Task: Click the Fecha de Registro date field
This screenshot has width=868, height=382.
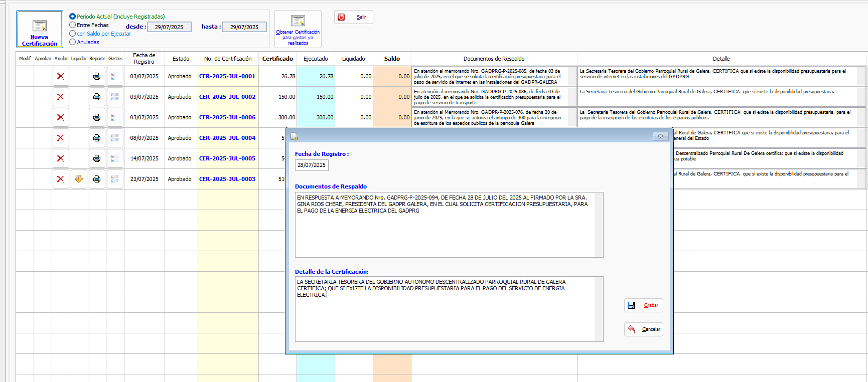Action: coord(312,165)
